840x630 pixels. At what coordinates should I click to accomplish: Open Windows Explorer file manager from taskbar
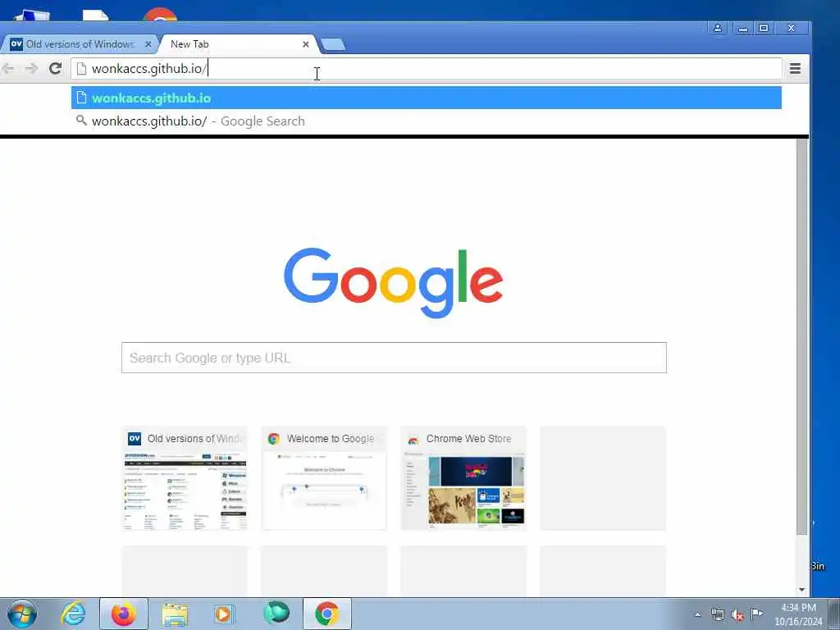175,614
